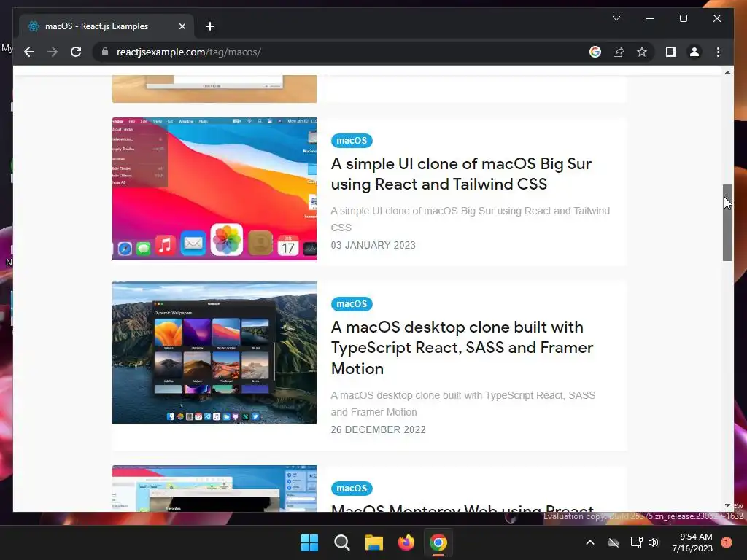
Task: Close the macOS - React.js Examples tab
Action: click(182, 26)
